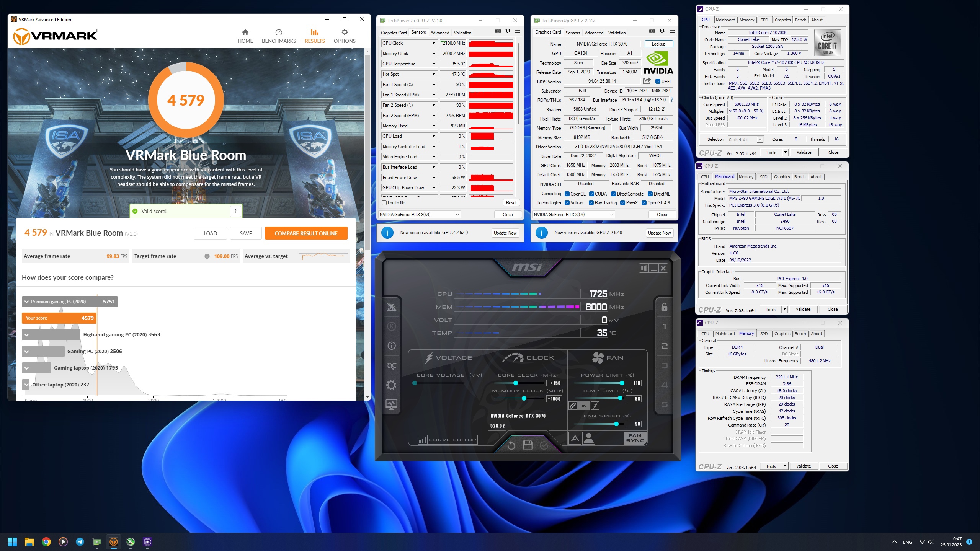The image size is (980, 551).
Task: Open Chrome from the taskbar
Action: (46, 541)
